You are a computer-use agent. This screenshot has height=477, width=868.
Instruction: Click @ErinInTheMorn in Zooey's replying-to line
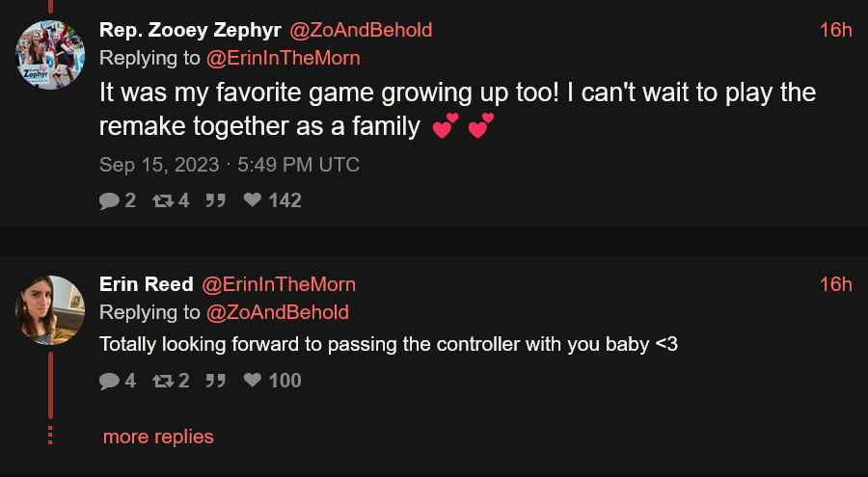(x=284, y=58)
